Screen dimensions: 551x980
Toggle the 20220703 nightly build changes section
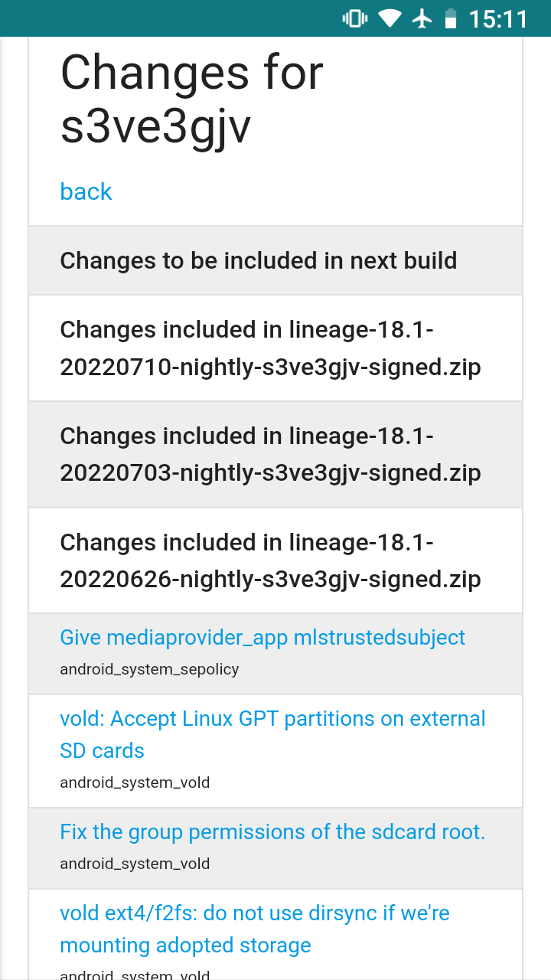(x=270, y=454)
